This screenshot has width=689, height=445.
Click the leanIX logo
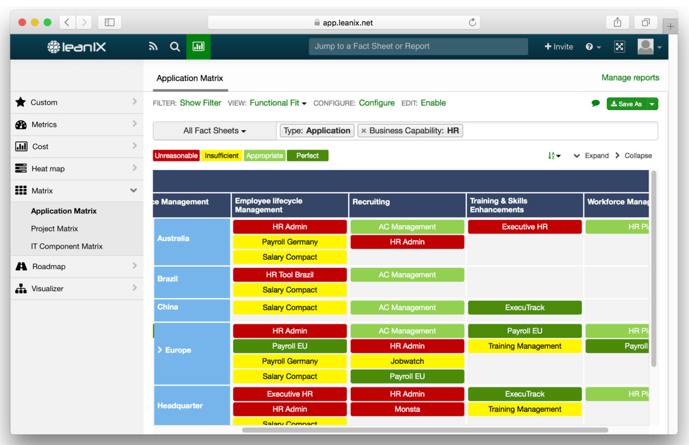click(x=76, y=47)
